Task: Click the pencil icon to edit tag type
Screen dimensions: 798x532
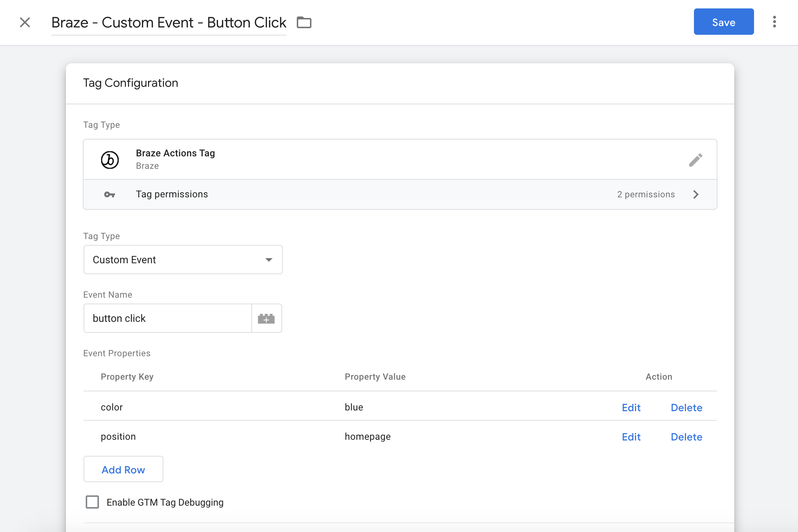Action: 695,160
